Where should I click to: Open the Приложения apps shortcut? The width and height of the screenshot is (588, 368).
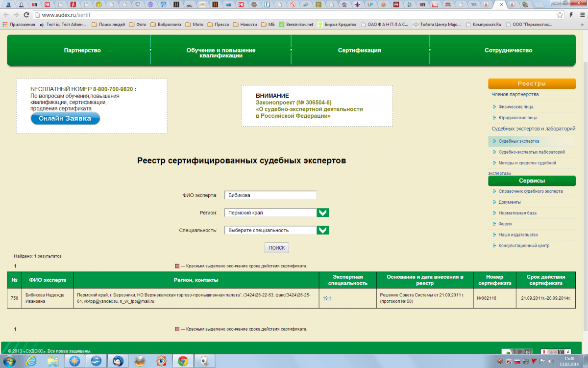click(19, 24)
